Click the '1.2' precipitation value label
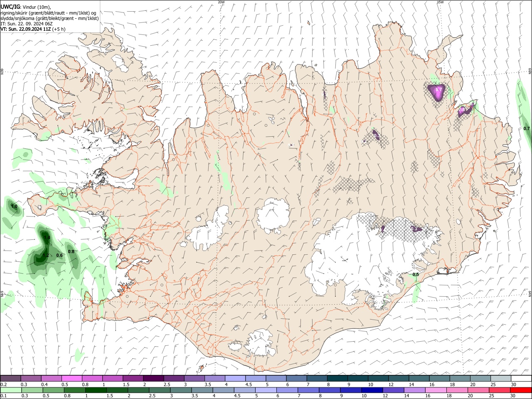The height and width of the screenshot is (399, 532). click(x=46, y=255)
